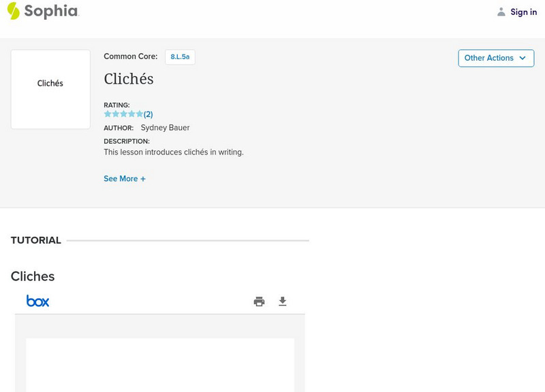Click the third rating star
545x392 pixels.
click(x=124, y=114)
